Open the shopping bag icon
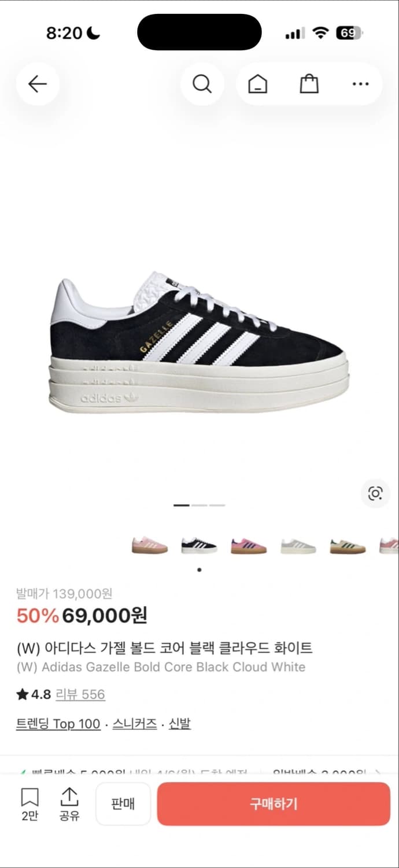This screenshot has width=399, height=868. point(309,84)
